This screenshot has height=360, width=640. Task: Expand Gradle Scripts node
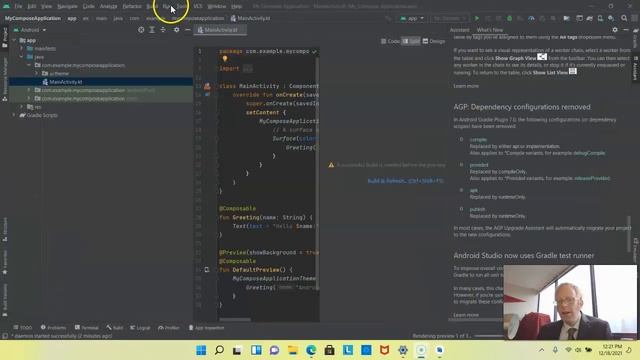15,115
